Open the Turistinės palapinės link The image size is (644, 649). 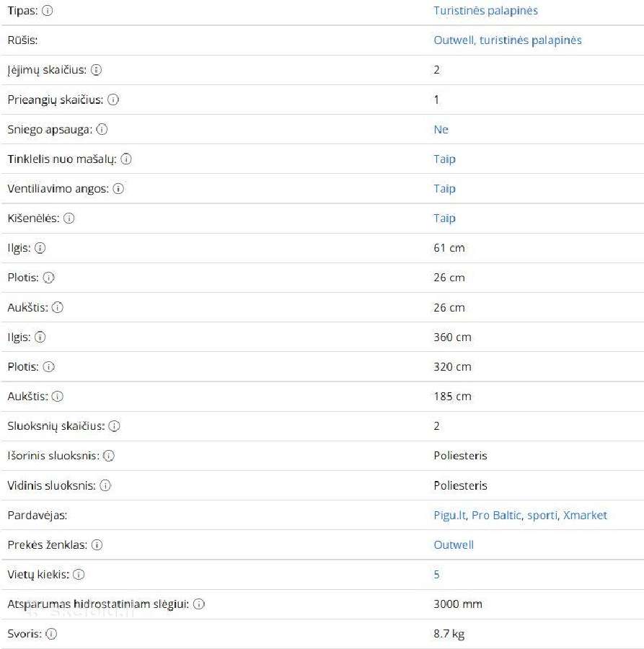click(485, 11)
